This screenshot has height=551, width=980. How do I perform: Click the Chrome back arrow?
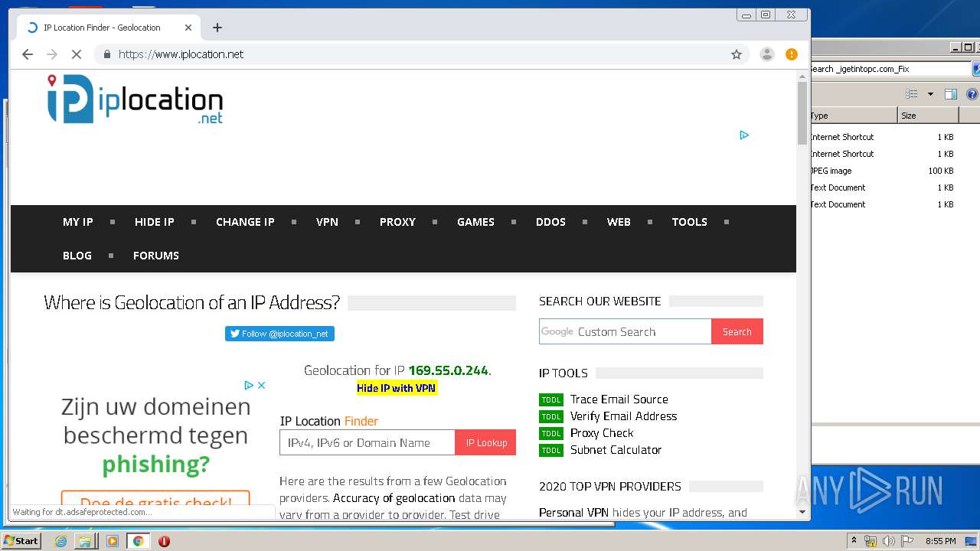coord(28,54)
